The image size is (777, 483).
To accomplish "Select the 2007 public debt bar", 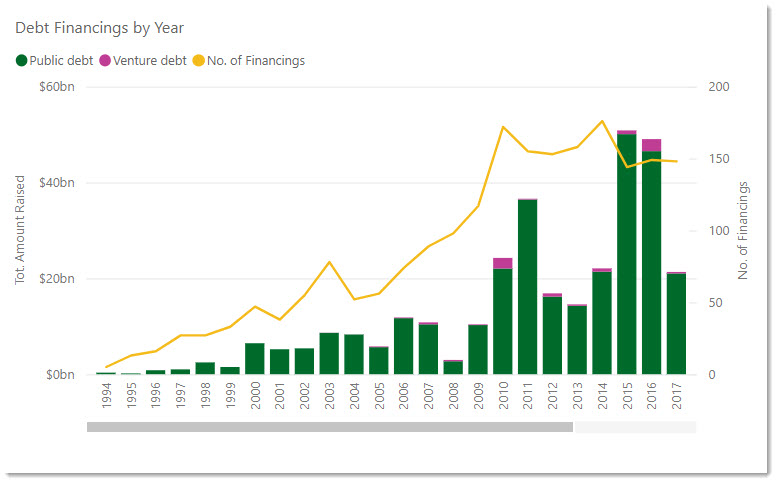I will point(429,349).
